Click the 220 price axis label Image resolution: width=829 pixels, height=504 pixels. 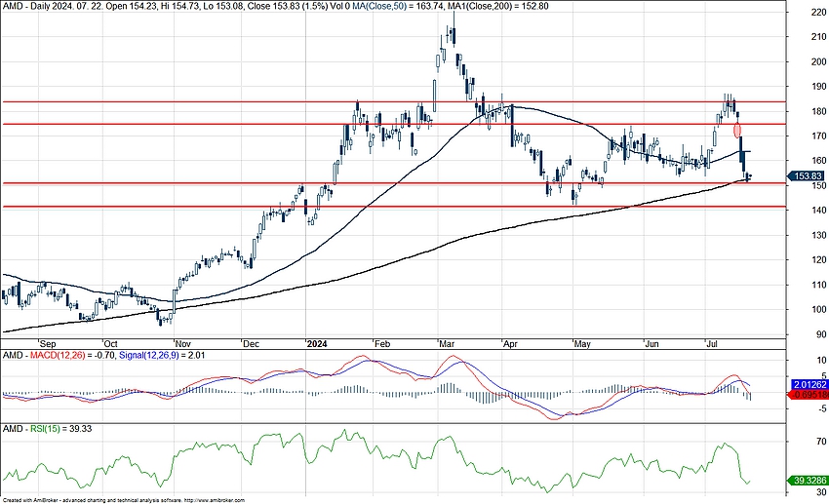[818, 13]
